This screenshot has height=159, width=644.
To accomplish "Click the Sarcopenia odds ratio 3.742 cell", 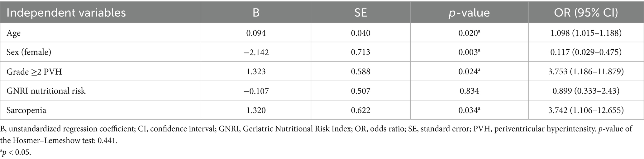I will (x=586, y=110).
